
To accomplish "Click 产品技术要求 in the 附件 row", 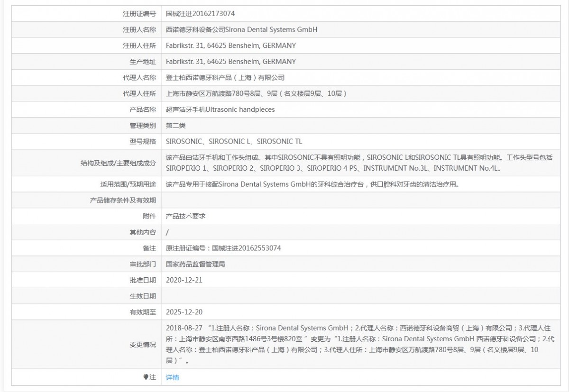I will point(185,216).
